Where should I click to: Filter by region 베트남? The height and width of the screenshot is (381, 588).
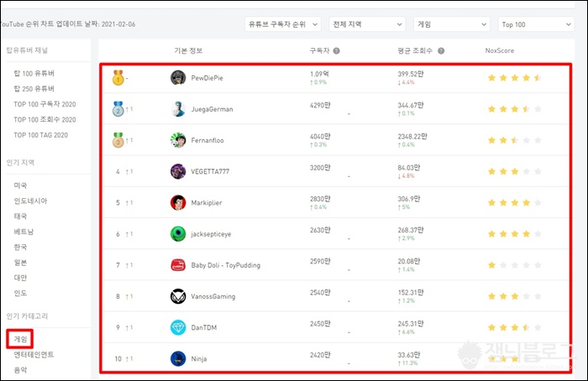[24, 232]
